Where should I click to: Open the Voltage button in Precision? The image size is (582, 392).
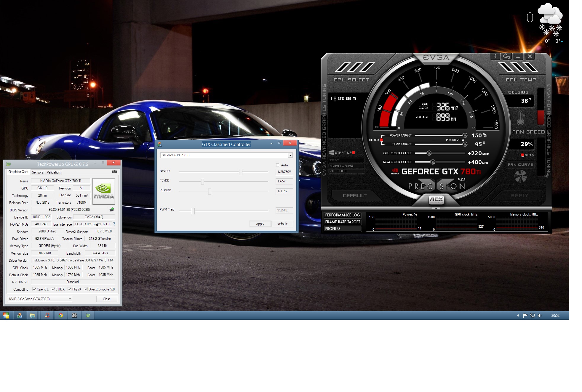(x=346, y=171)
